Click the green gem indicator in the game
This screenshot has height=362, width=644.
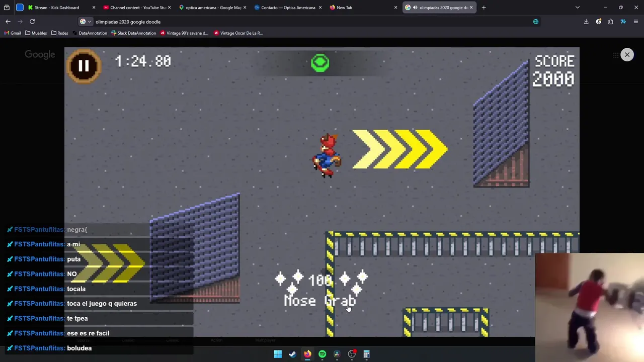click(320, 63)
